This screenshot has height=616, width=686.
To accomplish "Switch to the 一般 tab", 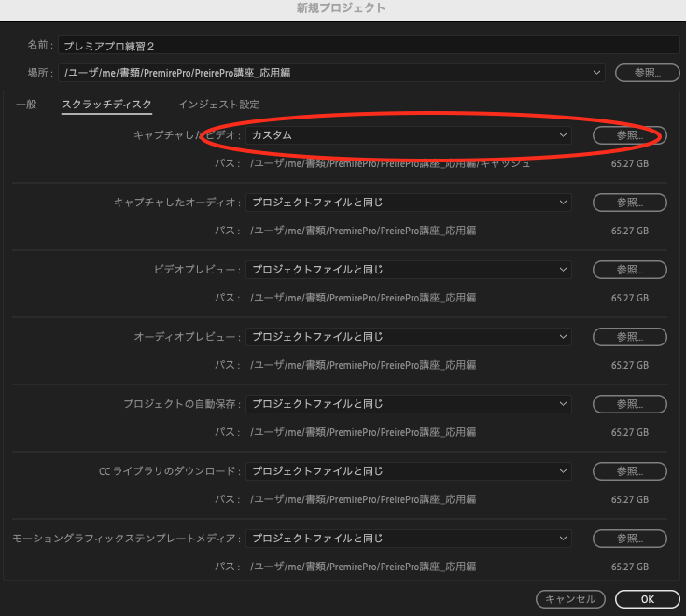I will tap(26, 105).
